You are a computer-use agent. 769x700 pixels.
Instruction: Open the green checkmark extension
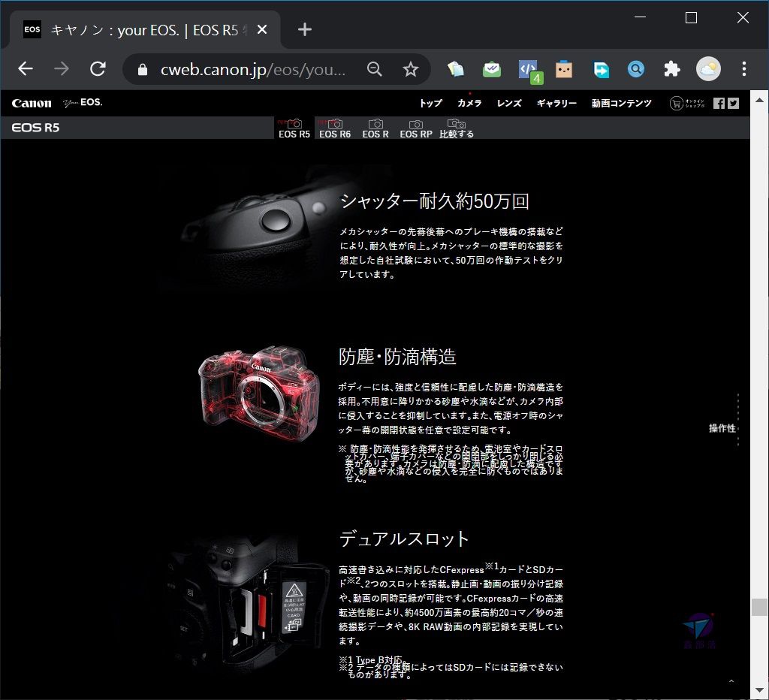coord(492,69)
